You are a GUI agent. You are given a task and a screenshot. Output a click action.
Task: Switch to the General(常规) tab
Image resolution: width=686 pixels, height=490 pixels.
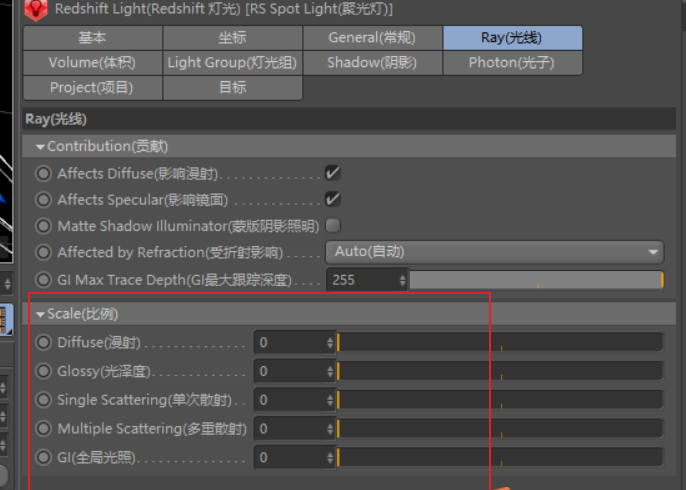372,38
